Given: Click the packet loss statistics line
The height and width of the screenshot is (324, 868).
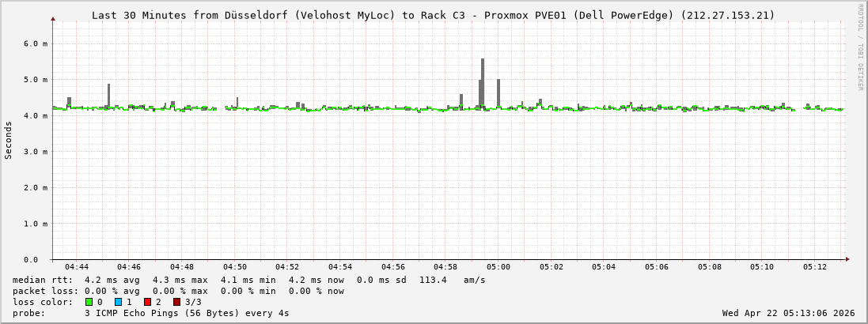Looking at the screenshot, I should tap(178, 291).
